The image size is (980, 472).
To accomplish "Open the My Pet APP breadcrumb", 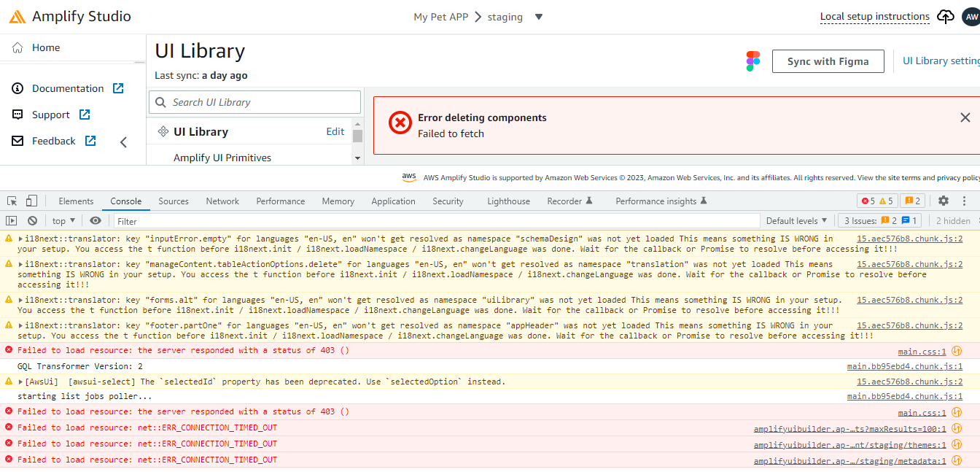I will click(x=440, y=17).
